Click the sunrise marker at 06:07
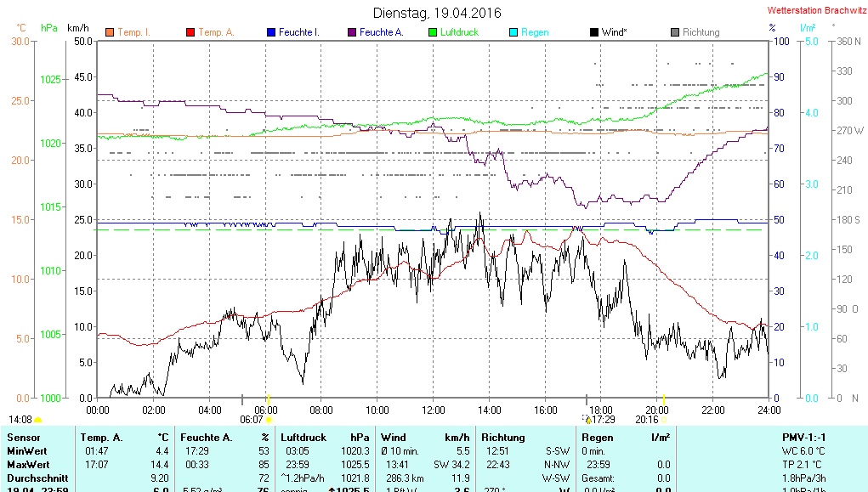 click(269, 419)
